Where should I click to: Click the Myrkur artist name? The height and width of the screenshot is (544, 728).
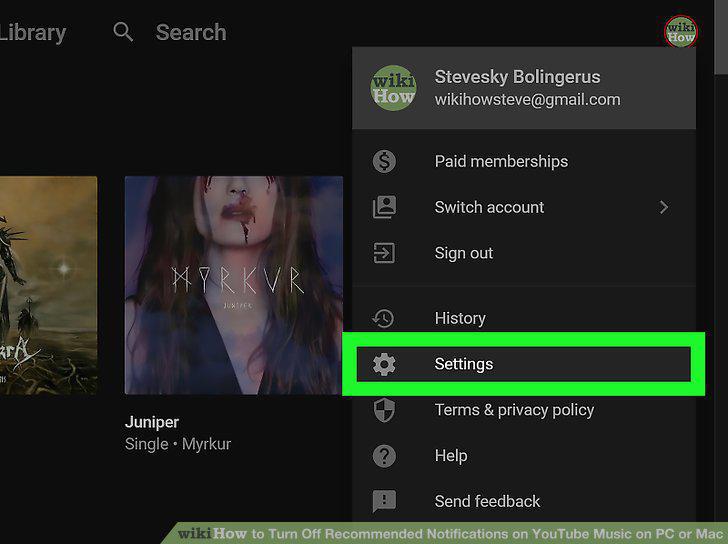pyautogui.click(x=206, y=444)
